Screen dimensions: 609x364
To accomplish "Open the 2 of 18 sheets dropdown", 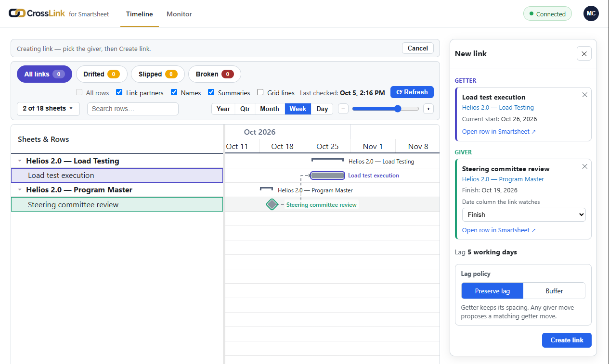I will [x=48, y=109].
